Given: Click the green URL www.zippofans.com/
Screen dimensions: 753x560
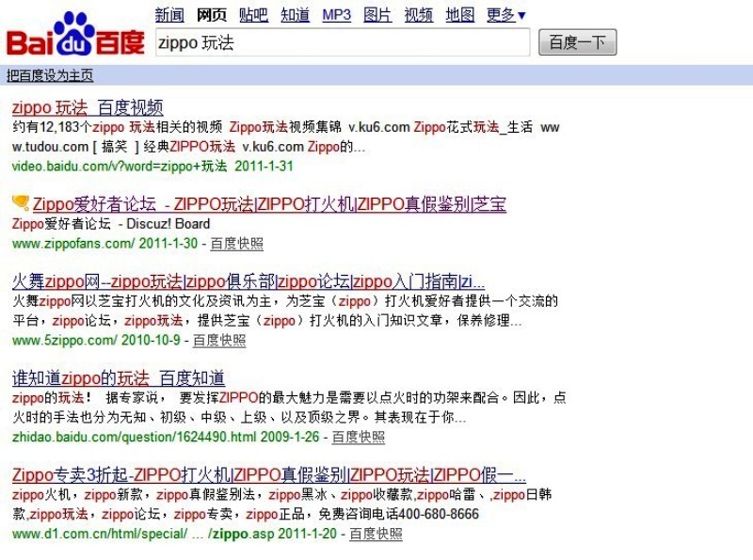Looking at the screenshot, I should 73,244.
